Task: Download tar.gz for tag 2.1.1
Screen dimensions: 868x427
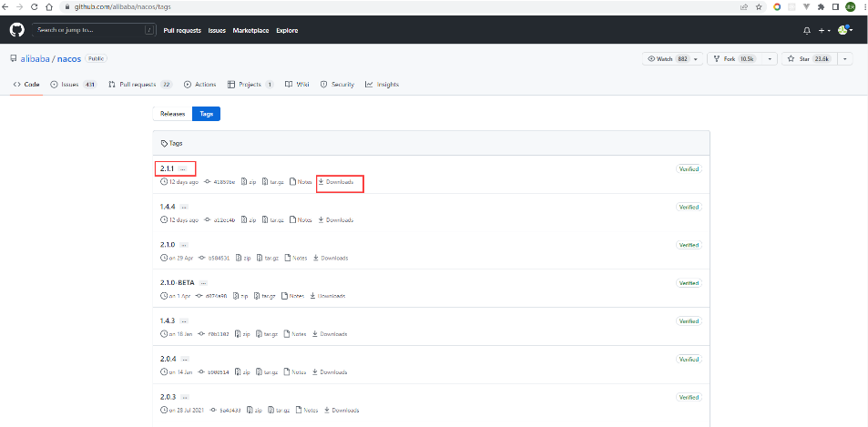Action: click(x=273, y=181)
